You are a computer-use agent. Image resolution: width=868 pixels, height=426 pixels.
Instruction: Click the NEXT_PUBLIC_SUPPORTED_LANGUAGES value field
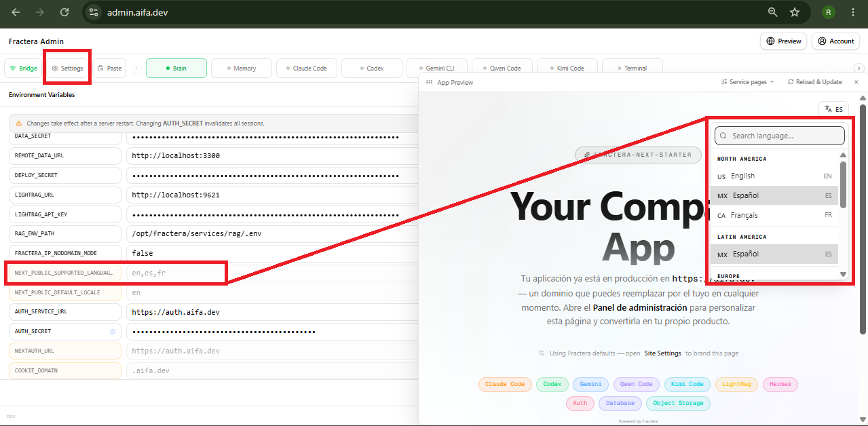click(x=271, y=273)
